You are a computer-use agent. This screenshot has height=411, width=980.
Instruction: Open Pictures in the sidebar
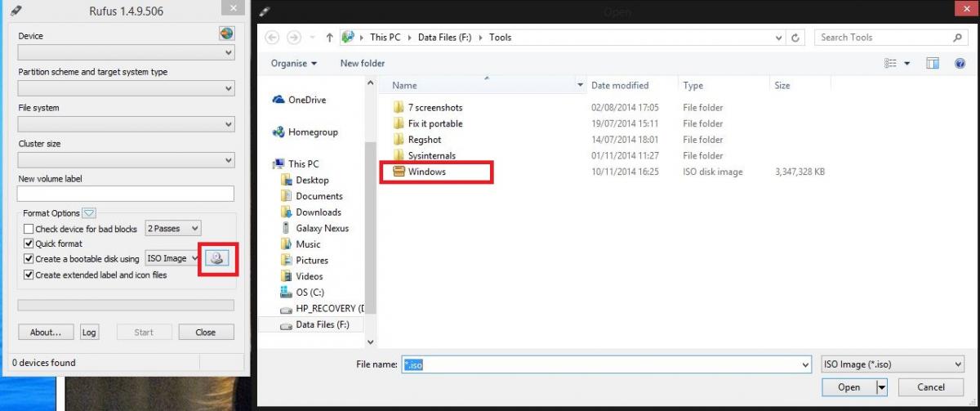[x=304, y=261]
